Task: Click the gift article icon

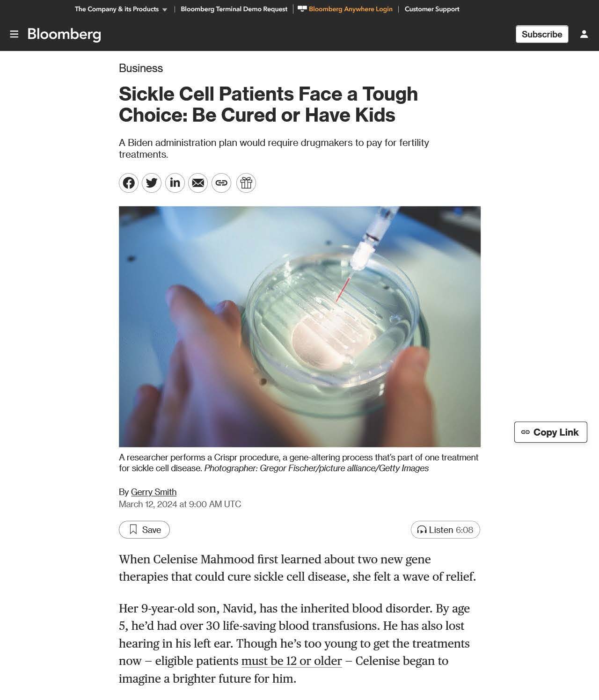Action: [246, 182]
